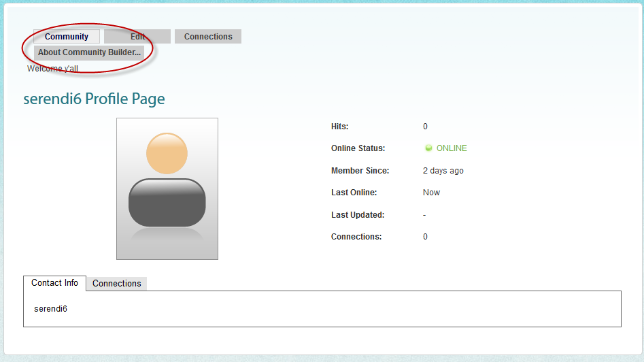
Task: Click the Welcome y'all text
Action: [52, 69]
